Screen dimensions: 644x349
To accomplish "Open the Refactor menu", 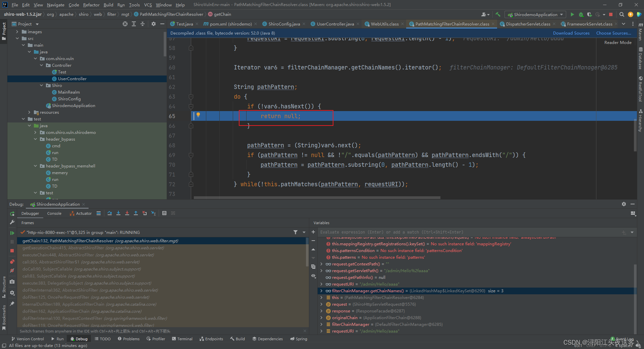I will pyautogui.click(x=91, y=5).
